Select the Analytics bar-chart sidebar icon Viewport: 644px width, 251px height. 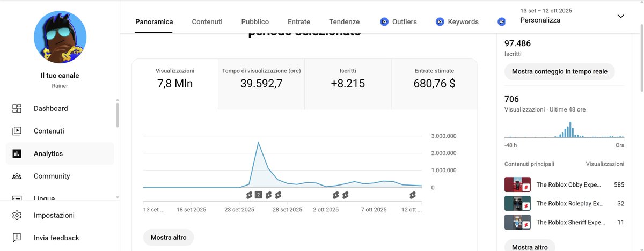(17, 153)
